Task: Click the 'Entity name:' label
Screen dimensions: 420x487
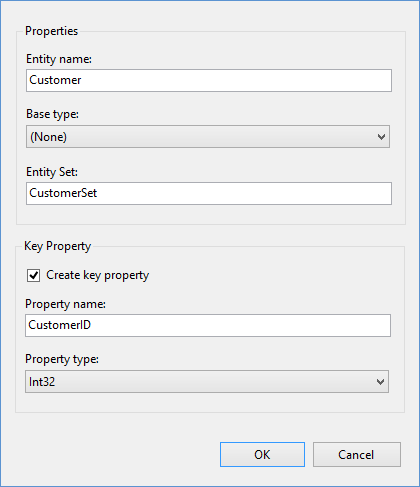Action: tap(59, 59)
